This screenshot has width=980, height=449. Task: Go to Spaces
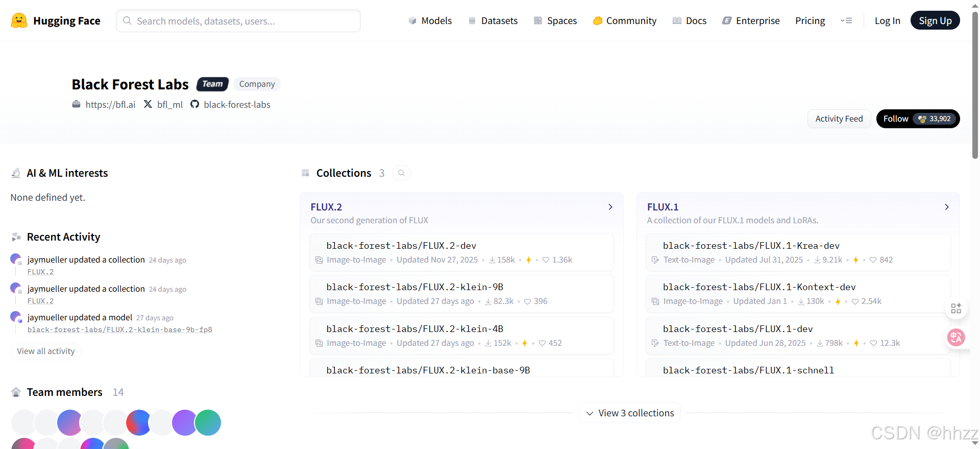[x=555, y=21]
